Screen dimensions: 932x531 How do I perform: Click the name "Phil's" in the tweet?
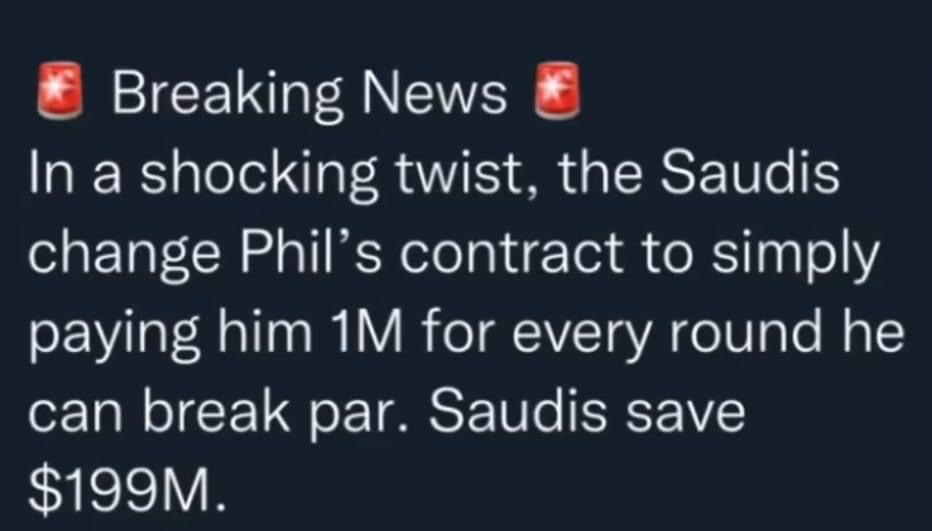[x=309, y=250]
